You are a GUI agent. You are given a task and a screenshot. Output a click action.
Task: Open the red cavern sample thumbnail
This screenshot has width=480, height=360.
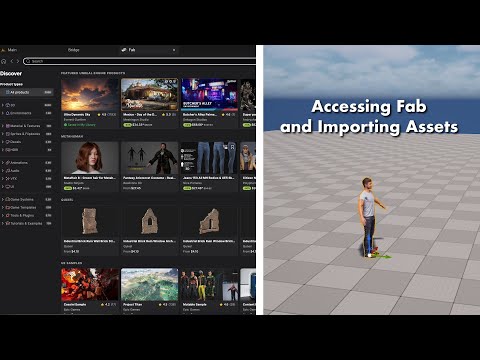click(90, 285)
